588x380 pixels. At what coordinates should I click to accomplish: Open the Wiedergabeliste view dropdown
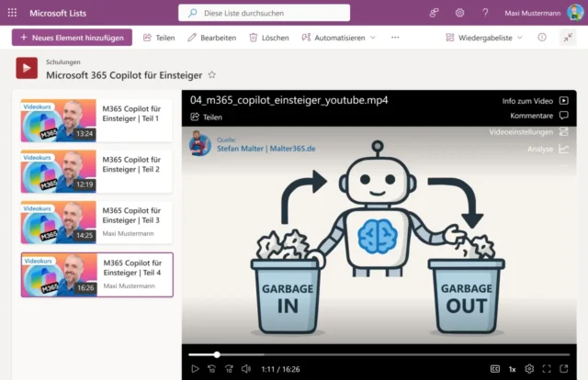tap(484, 38)
